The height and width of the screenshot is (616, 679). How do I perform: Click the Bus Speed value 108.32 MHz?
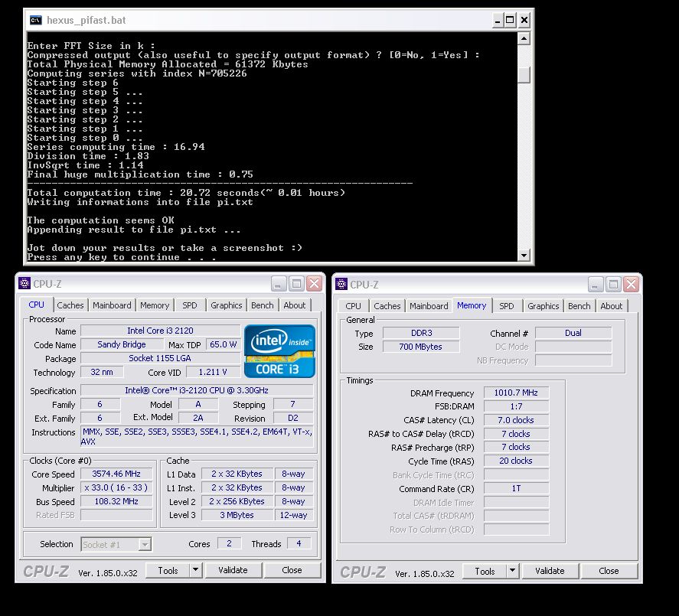click(116, 502)
